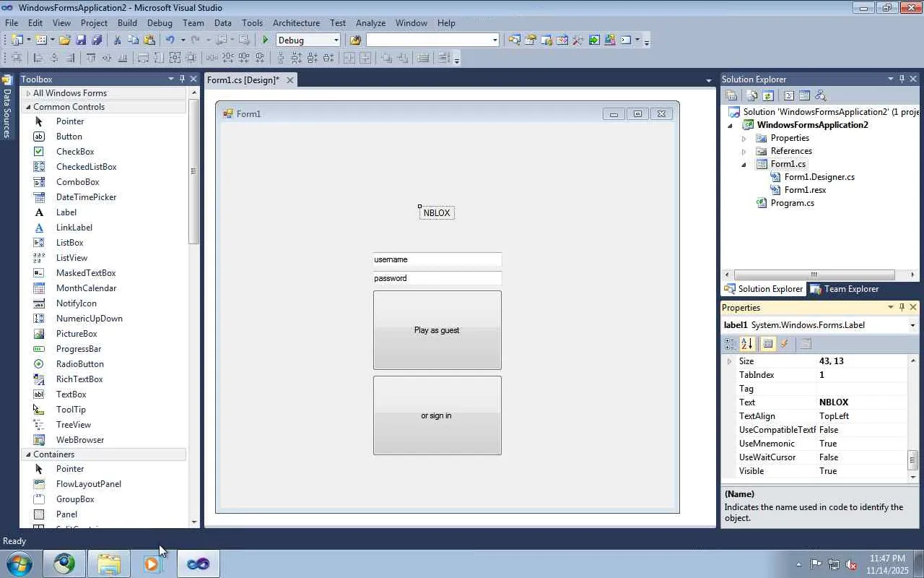The image size is (924, 578).
Task: Open the Data Sources side tab
Action: click(x=7, y=107)
